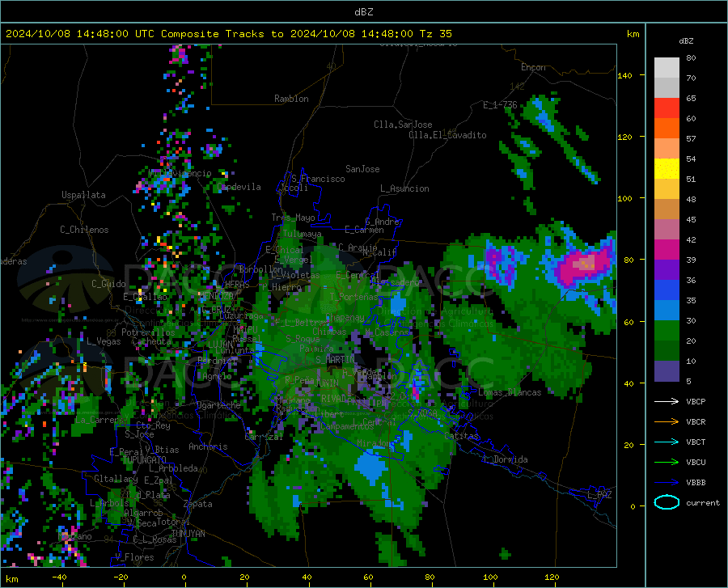This screenshot has width=728, height=588.
Task: Select the orange 57 dBZ color swatch
Action: [667, 129]
